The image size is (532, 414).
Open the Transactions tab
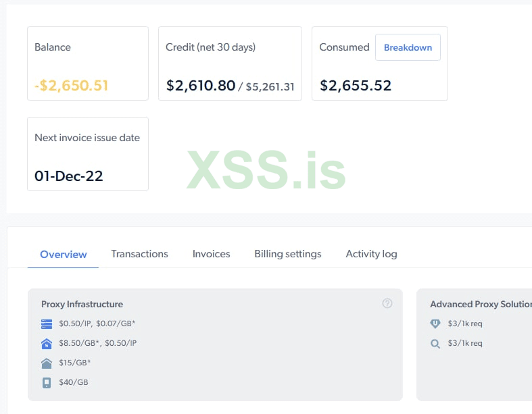139,254
